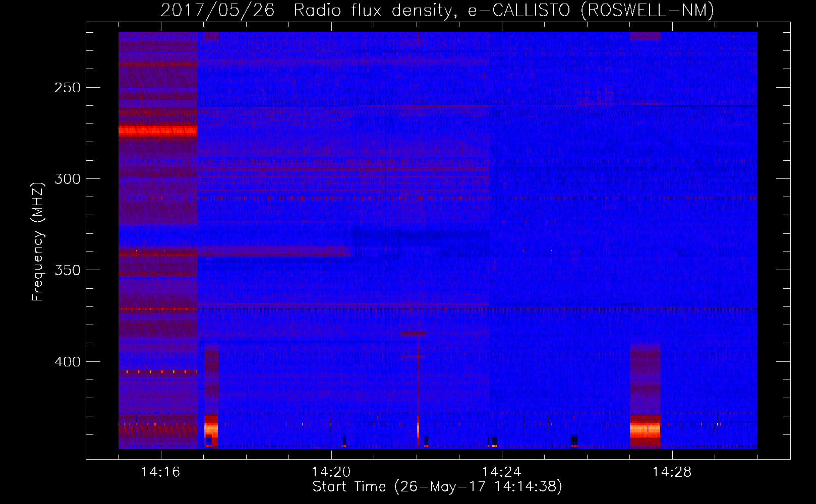This screenshot has width=816, height=504.
Task: Click the 400 frequency tick label
Action: coord(68,362)
